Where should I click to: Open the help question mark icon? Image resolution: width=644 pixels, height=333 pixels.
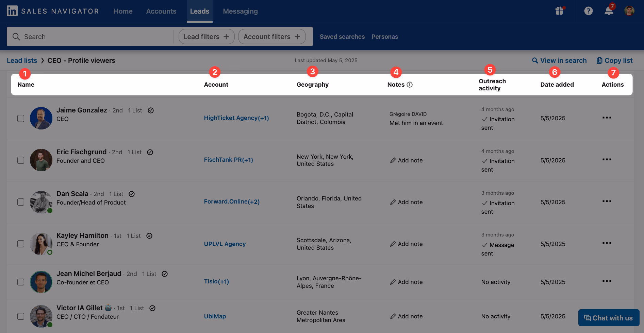point(588,11)
